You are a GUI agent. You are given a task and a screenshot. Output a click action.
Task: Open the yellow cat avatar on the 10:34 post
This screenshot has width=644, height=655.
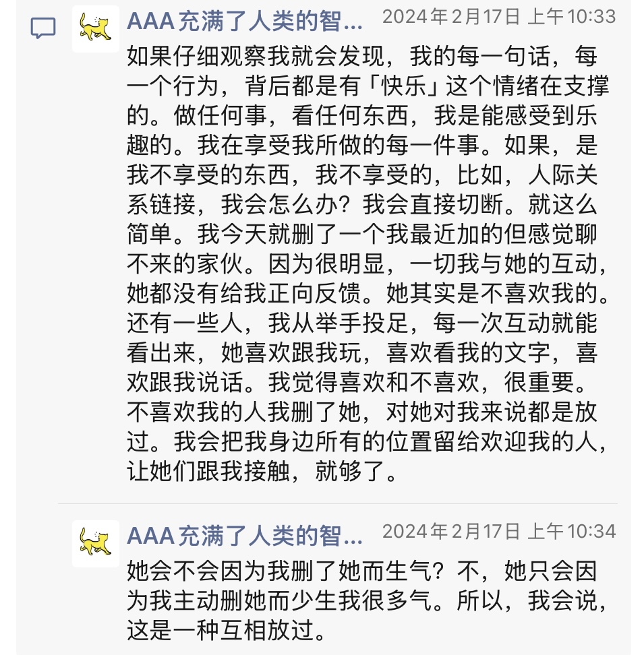(x=95, y=542)
